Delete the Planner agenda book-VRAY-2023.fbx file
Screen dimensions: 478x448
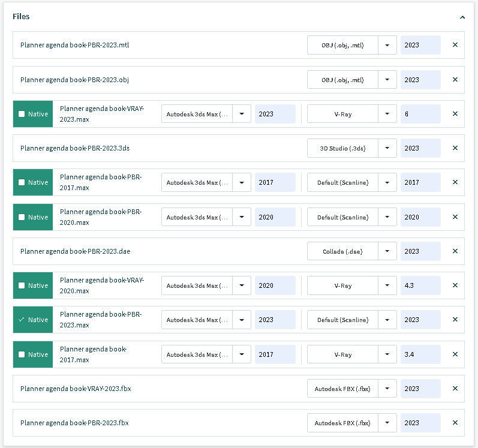tap(455, 389)
